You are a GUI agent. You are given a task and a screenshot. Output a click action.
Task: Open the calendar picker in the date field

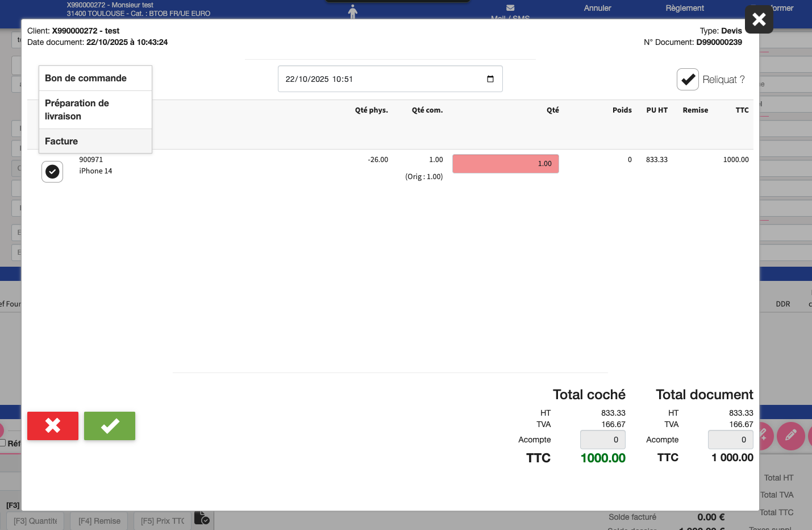coord(490,79)
